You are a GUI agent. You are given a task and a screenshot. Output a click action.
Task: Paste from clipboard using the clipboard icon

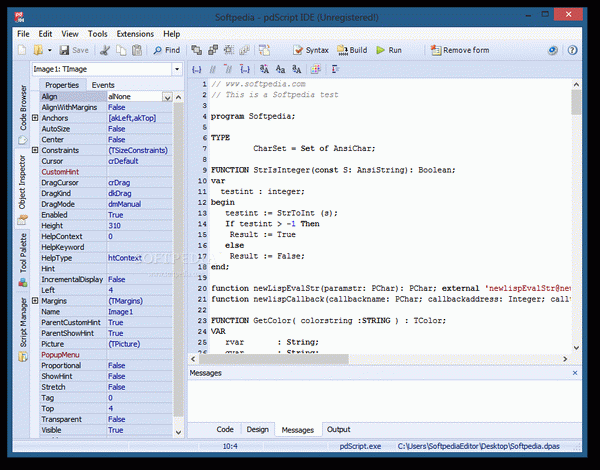coord(137,50)
